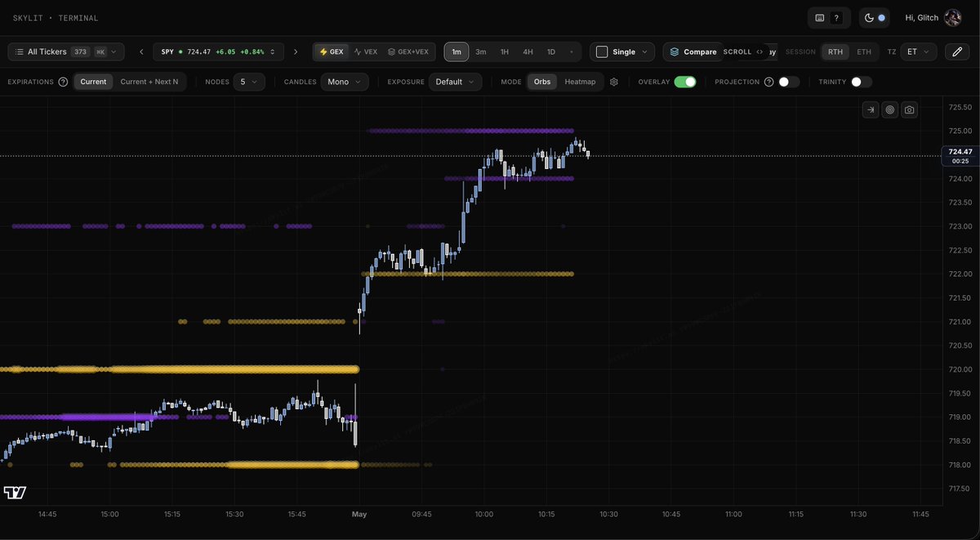Click the 373 ticker count badge

80,51
